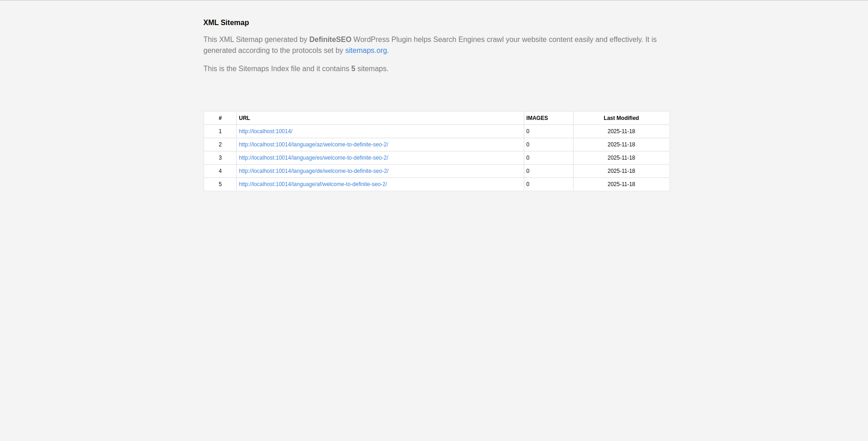Open the de language welcome-to-definite-seo-2 sitemap
This screenshot has height=441, width=868.
pyautogui.click(x=313, y=171)
